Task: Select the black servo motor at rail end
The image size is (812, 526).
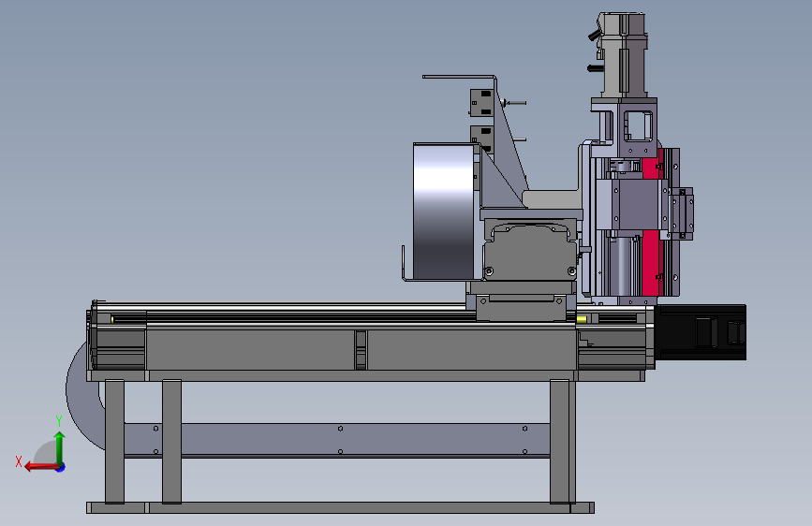Action: (x=701, y=332)
